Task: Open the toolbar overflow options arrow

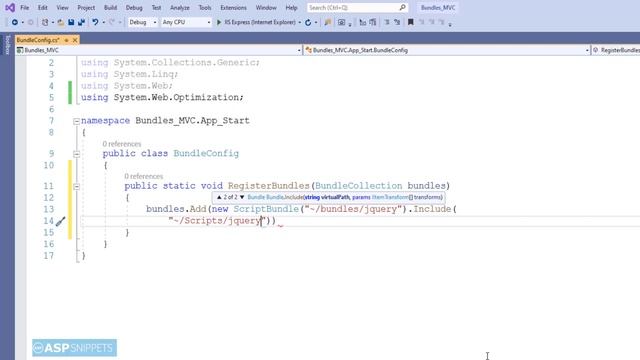Action: coord(450,24)
